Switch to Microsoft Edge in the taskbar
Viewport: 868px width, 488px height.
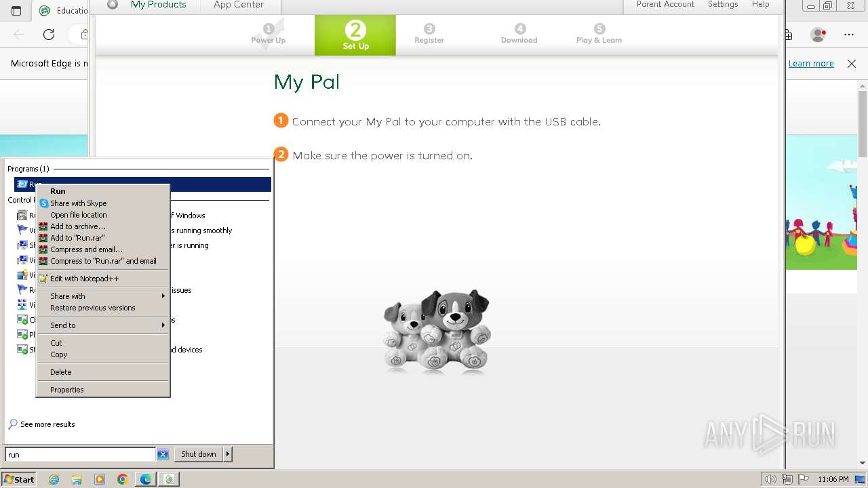click(146, 479)
